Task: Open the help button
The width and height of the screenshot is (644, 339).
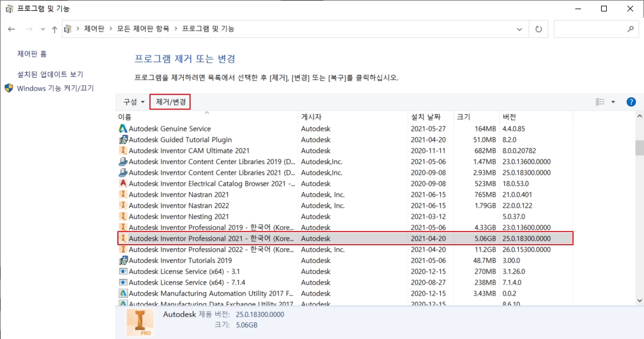Action: pos(631,102)
